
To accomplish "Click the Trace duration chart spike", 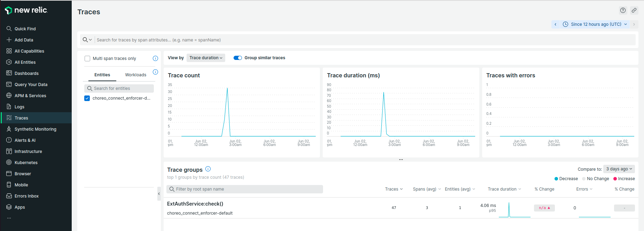I will (384, 92).
